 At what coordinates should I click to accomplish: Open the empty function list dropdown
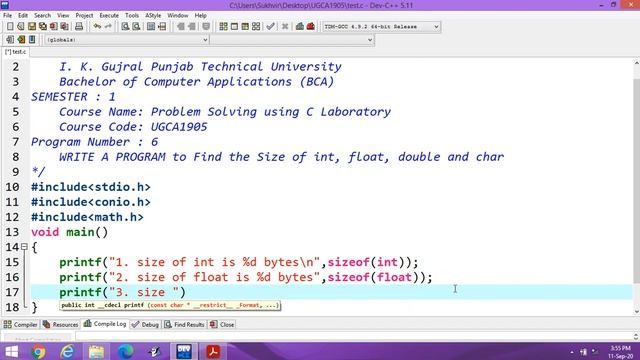(292, 40)
